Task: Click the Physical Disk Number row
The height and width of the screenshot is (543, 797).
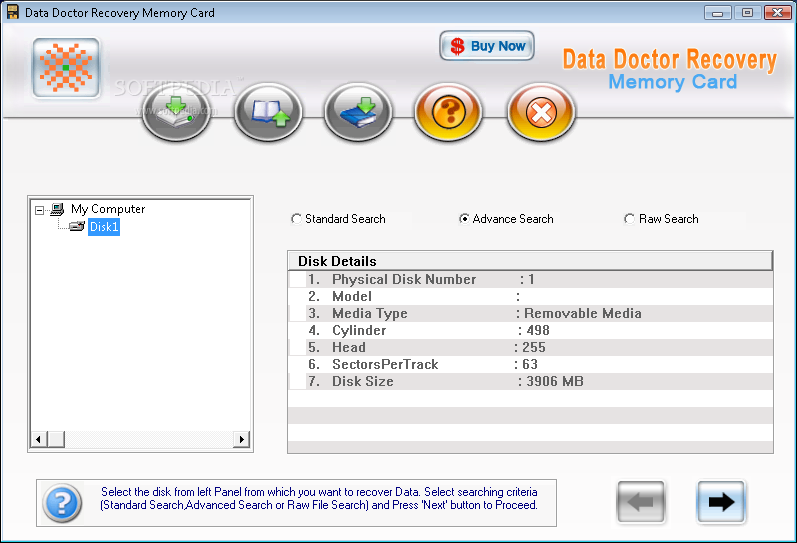Action: coord(530,279)
